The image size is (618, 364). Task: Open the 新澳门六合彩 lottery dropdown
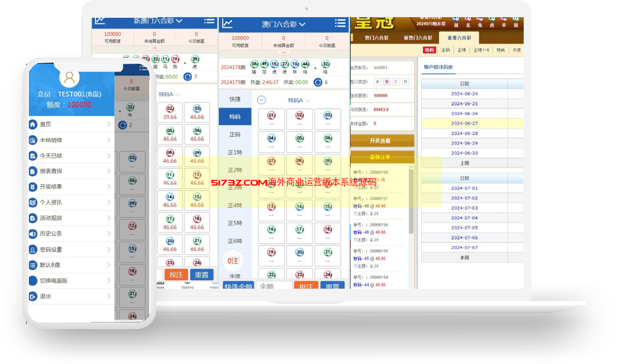pyautogui.click(x=158, y=21)
